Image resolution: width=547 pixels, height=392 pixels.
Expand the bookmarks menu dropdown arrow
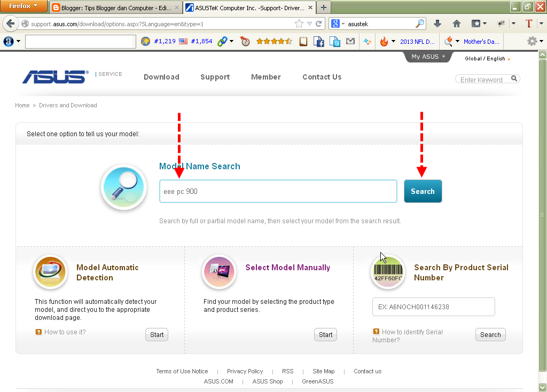pyautogui.click(x=485, y=23)
